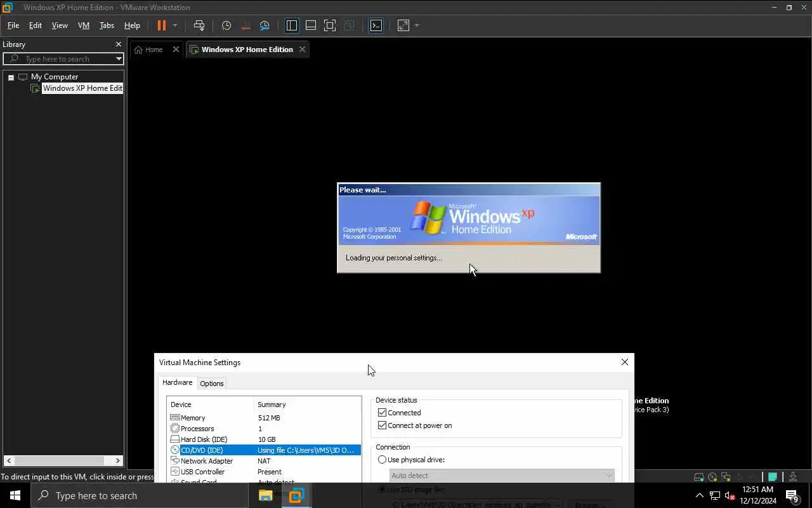Open the Tabs menu

coord(107,25)
